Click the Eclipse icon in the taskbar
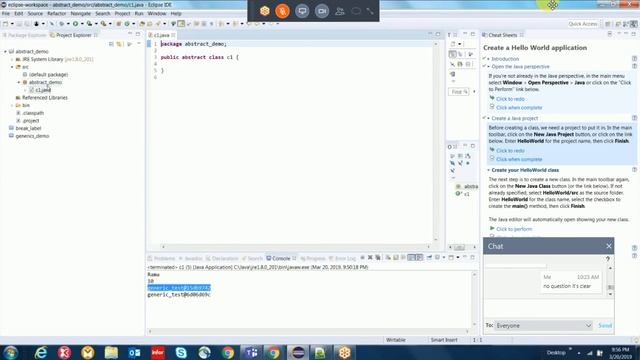 298,352
